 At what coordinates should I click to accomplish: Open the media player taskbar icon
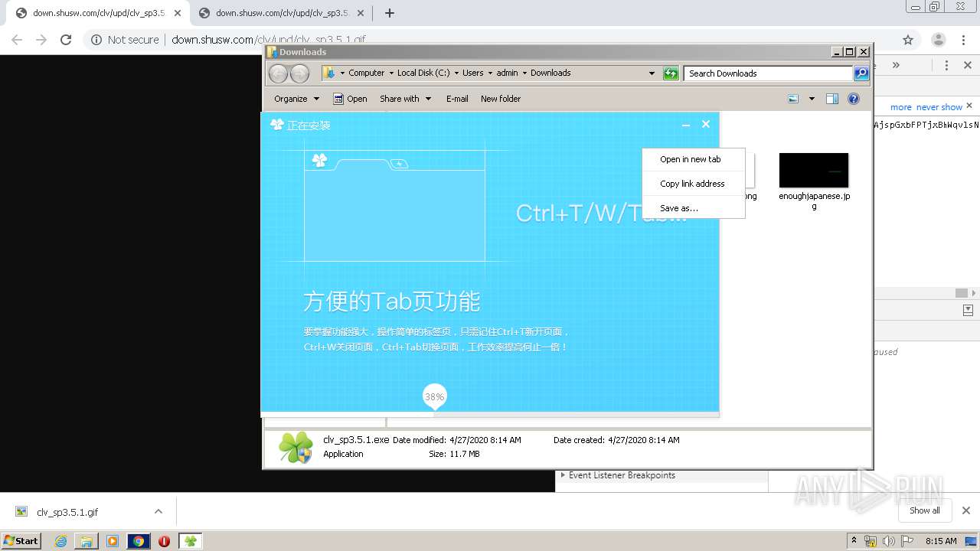tap(113, 541)
